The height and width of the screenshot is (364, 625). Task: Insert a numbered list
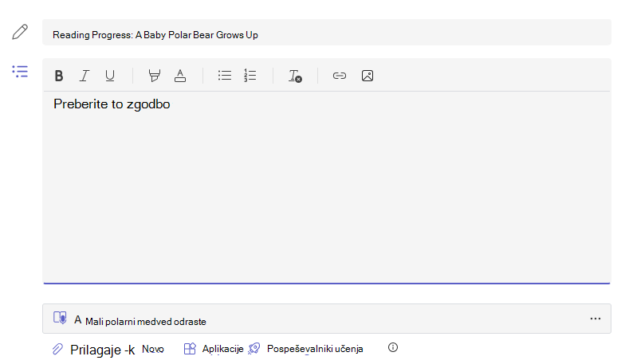tap(250, 75)
